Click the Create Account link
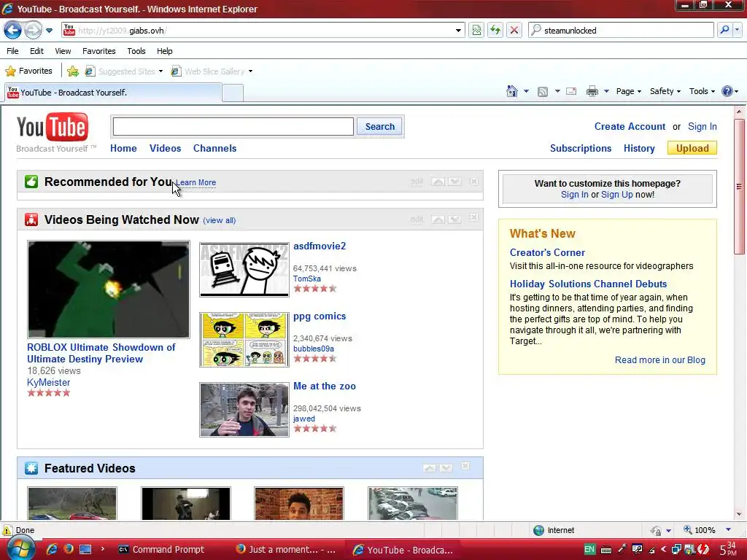The width and height of the screenshot is (747, 560). coord(630,126)
